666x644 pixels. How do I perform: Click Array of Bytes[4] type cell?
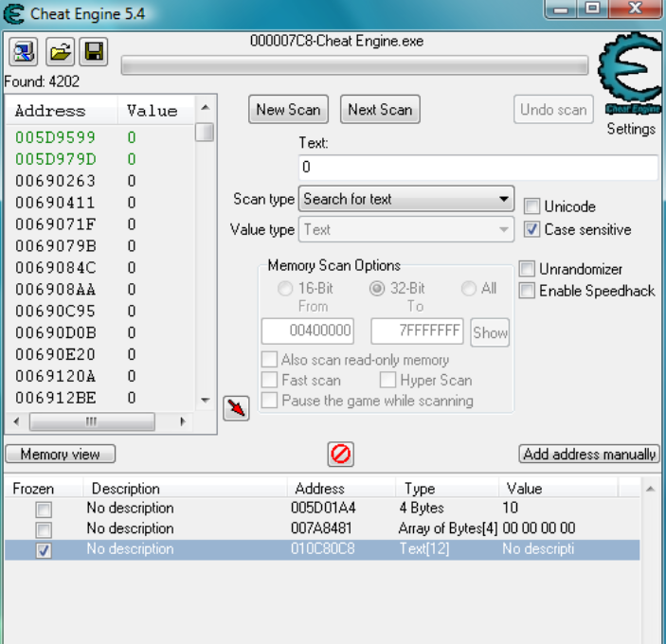tap(448, 528)
